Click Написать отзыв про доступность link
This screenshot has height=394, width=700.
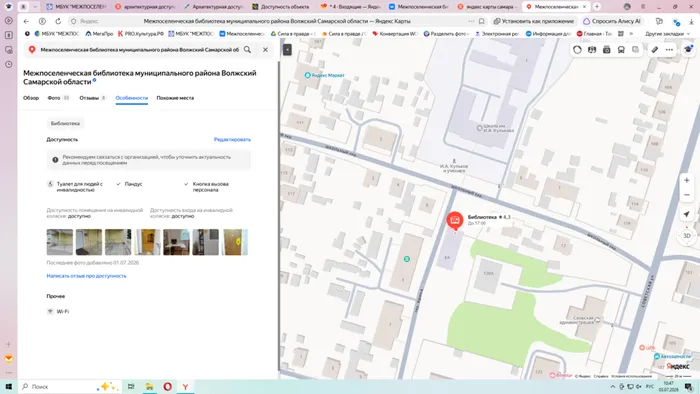[87, 276]
